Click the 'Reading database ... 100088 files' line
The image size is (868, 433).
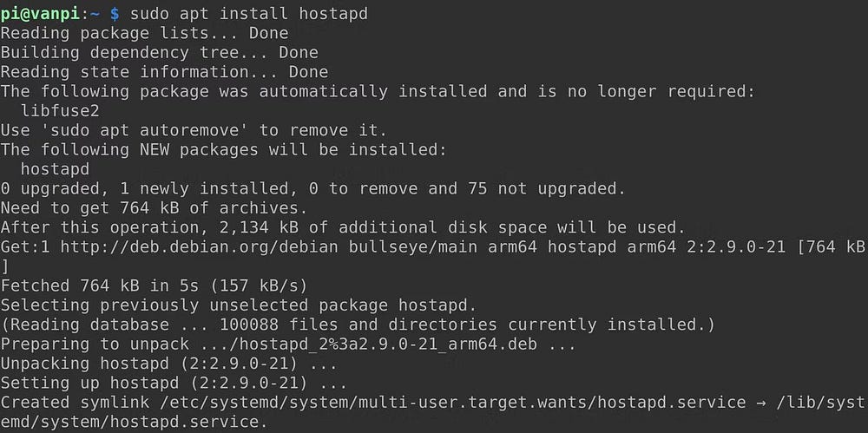357,325
